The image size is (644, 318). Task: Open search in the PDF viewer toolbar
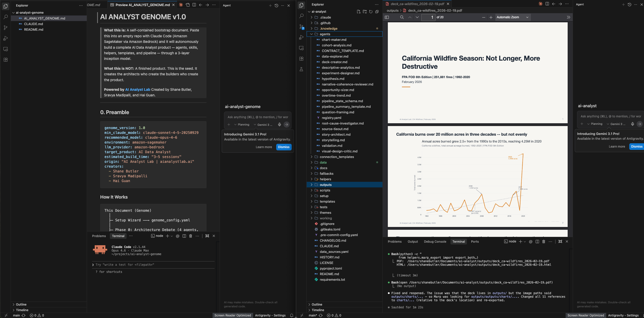402,17
